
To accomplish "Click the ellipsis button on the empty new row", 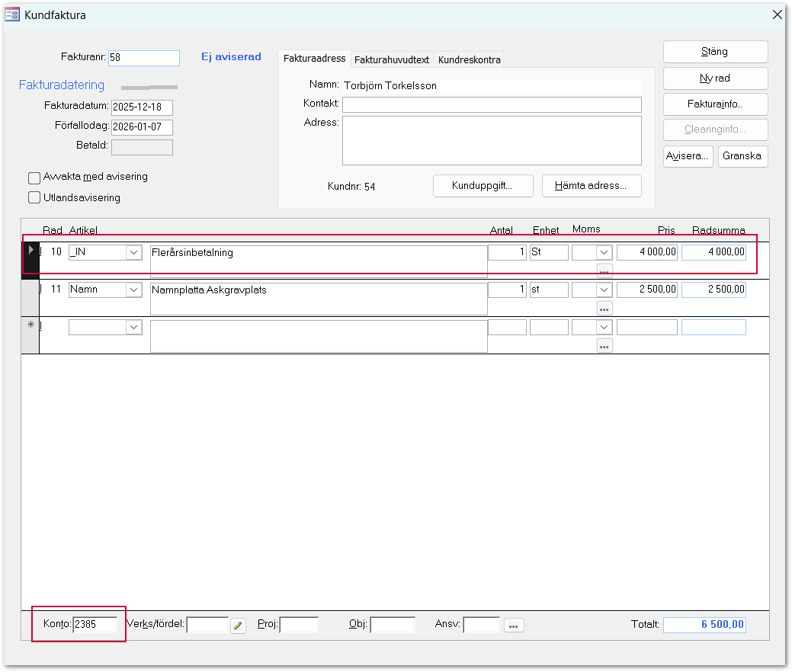I will tap(604, 346).
